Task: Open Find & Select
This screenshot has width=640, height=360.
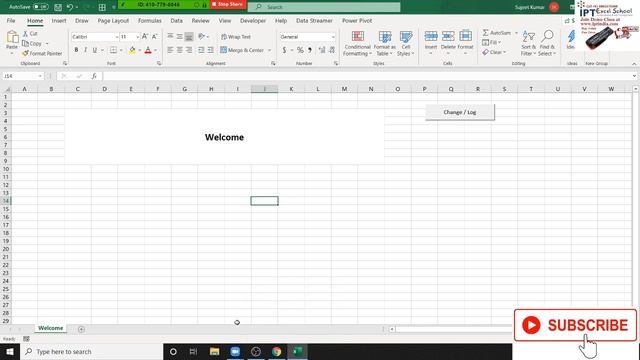Action: click(547, 43)
